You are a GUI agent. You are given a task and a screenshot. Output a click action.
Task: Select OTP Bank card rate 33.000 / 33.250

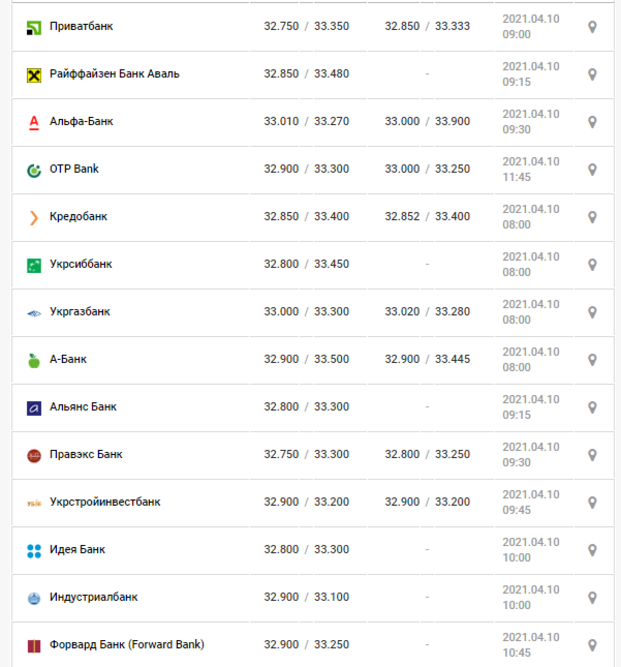(x=427, y=169)
